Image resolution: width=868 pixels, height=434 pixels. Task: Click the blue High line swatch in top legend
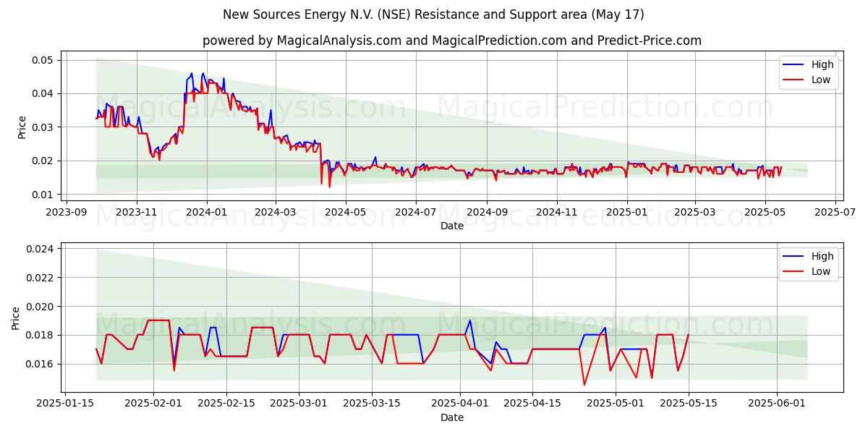coord(795,65)
